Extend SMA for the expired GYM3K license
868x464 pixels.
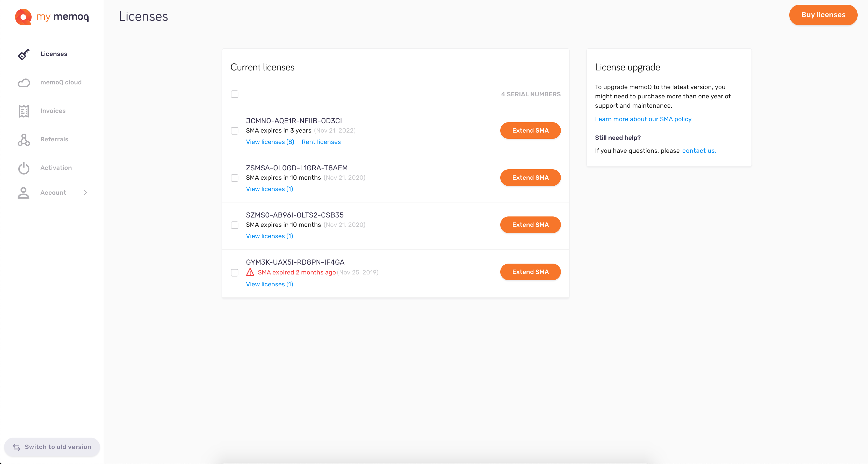(530, 272)
